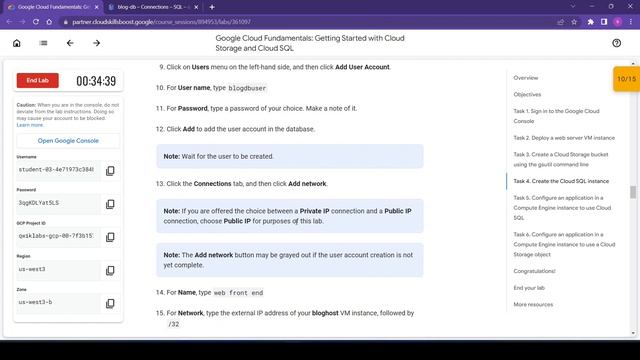Click browser forward arrow
This screenshot has width=640, height=360.
pyautogui.click(x=22, y=22)
